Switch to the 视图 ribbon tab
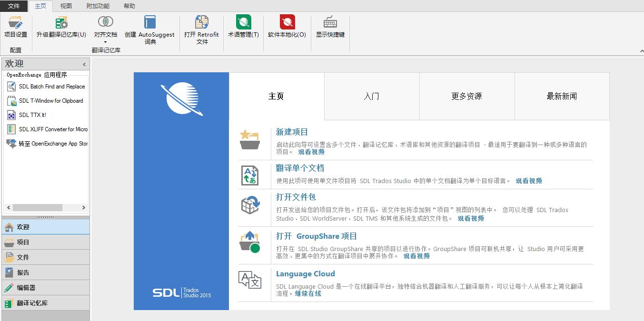This screenshot has width=644, height=321. (x=66, y=6)
